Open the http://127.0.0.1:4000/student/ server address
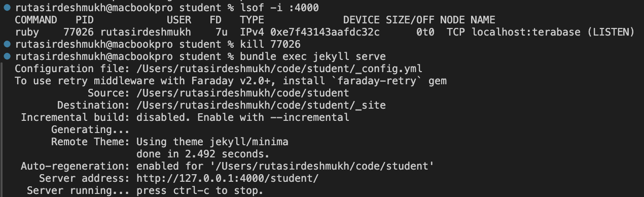This screenshot has height=197, width=644. (228, 179)
